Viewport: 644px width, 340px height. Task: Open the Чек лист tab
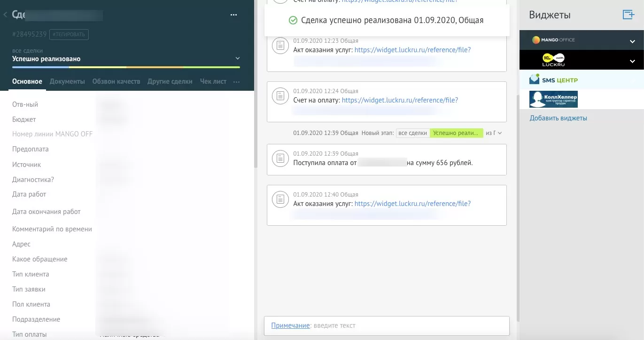click(x=213, y=81)
